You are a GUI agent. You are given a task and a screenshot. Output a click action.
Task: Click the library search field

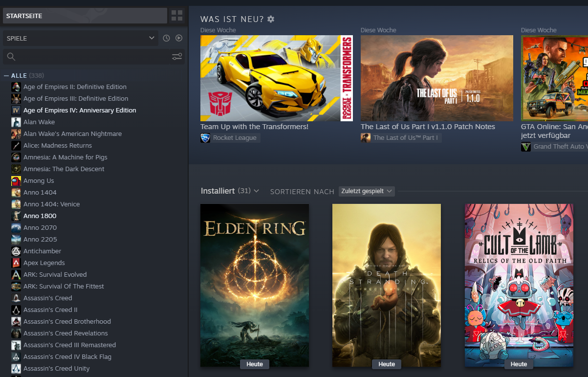coord(87,57)
